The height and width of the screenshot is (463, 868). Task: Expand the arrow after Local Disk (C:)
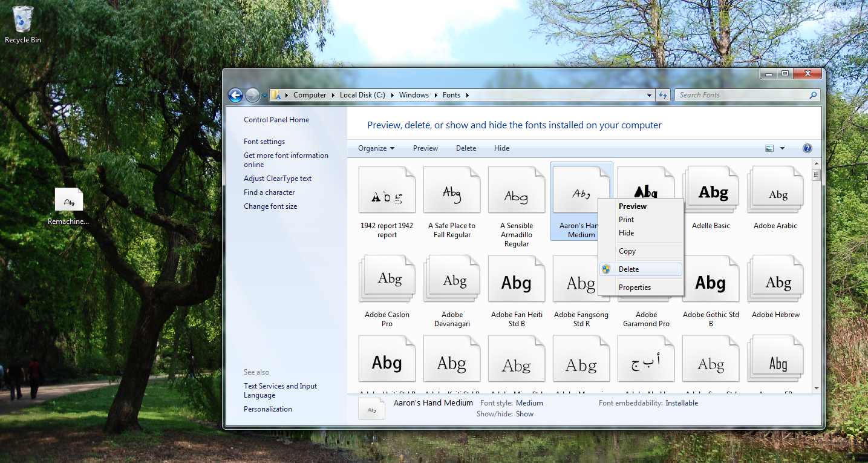coord(392,95)
